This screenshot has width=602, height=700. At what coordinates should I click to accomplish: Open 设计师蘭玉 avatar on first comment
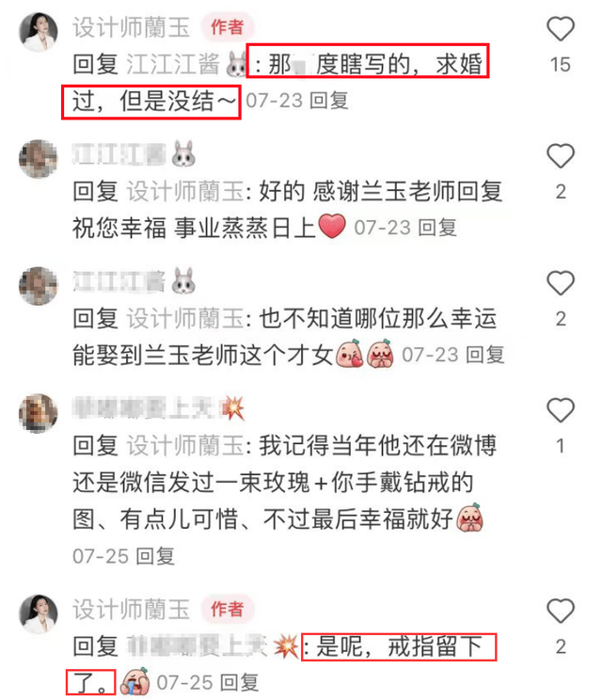(x=39, y=32)
